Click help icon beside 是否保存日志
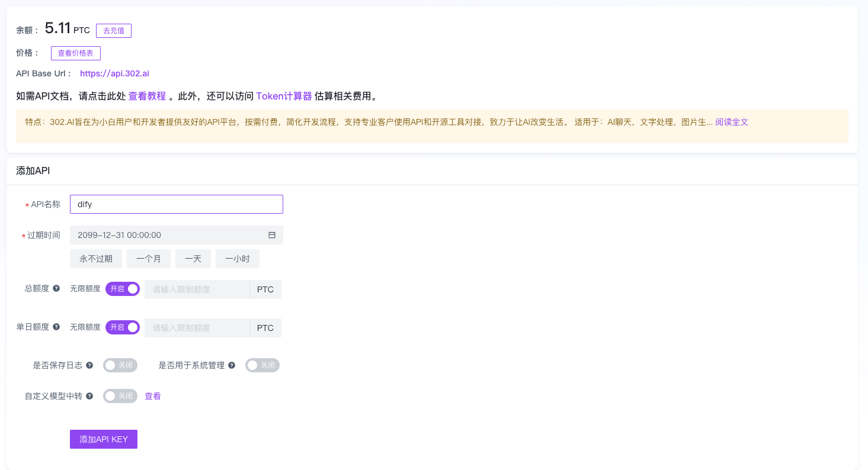The image size is (868, 470). pos(89,365)
